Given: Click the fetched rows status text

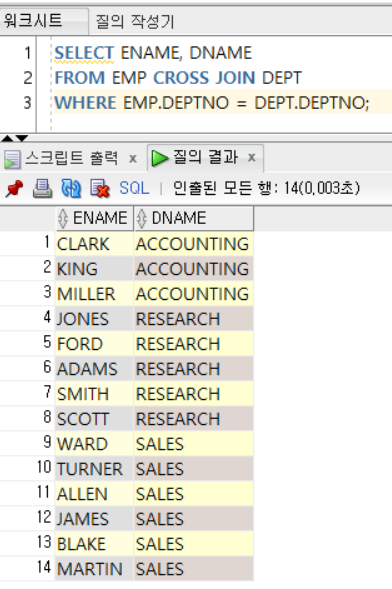Looking at the screenshot, I should tap(266, 188).
